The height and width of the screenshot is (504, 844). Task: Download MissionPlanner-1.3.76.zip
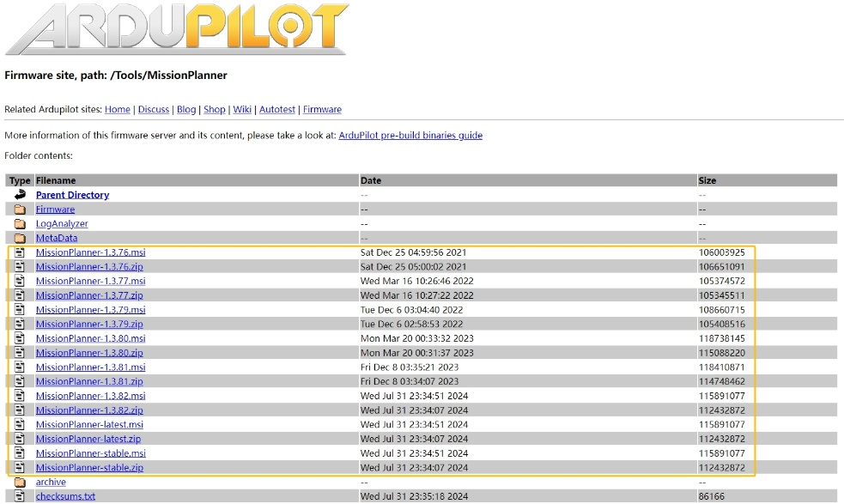point(89,266)
